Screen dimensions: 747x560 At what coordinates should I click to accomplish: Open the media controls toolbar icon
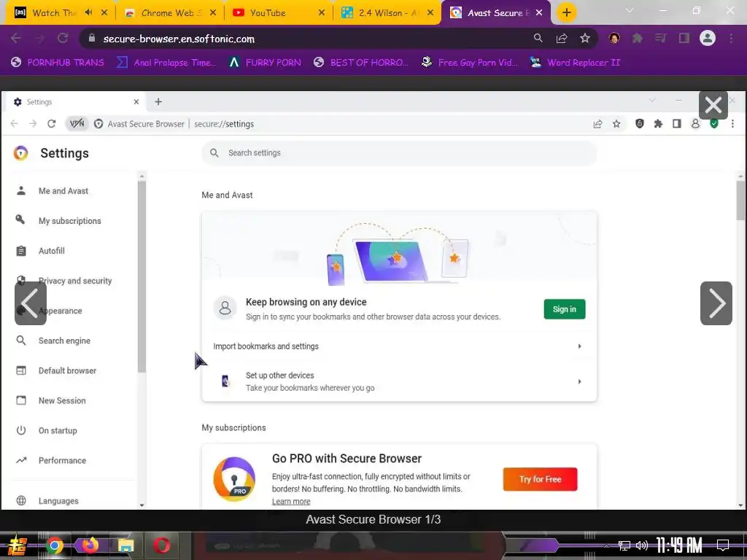click(660, 38)
